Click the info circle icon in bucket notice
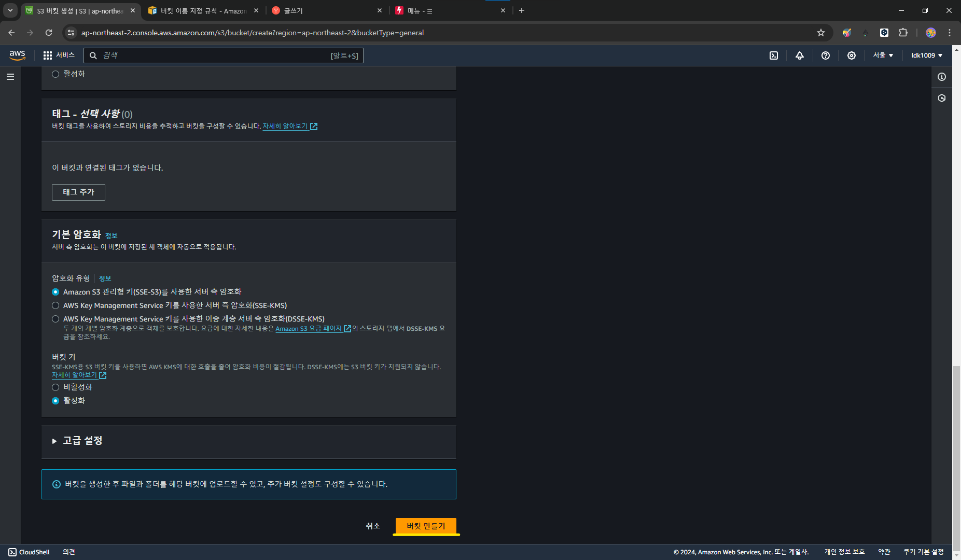The height and width of the screenshot is (560, 961). coord(57,484)
